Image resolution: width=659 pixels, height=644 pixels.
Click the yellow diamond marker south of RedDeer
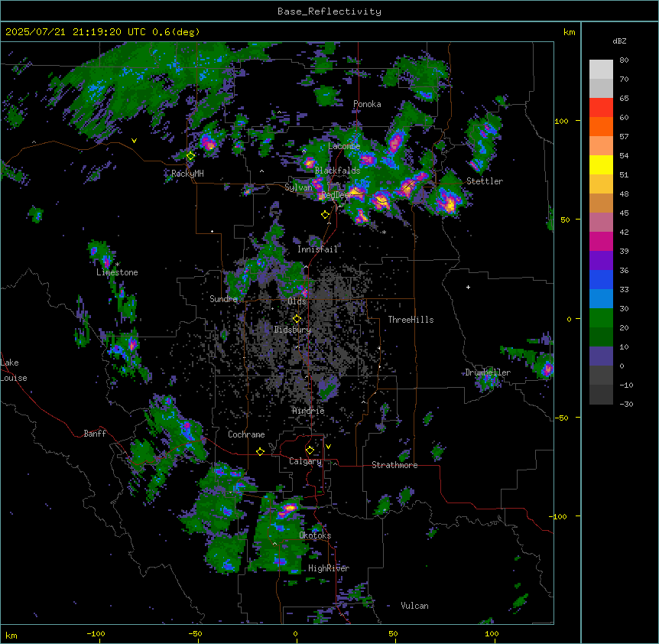(325, 215)
